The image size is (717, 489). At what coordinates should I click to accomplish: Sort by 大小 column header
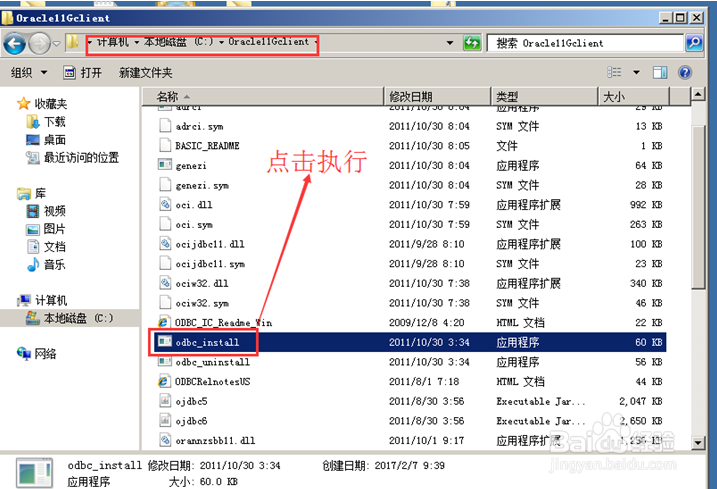point(634,97)
